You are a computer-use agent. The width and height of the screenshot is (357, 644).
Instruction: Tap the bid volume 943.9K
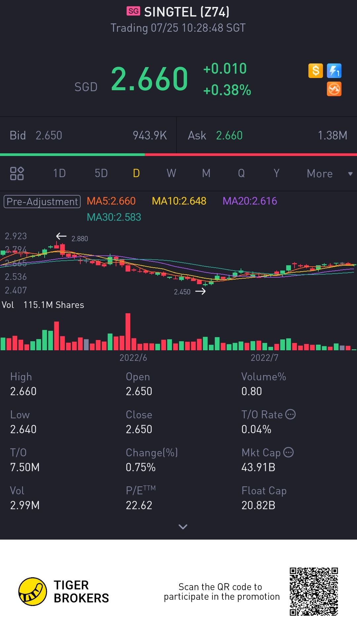pyautogui.click(x=150, y=135)
